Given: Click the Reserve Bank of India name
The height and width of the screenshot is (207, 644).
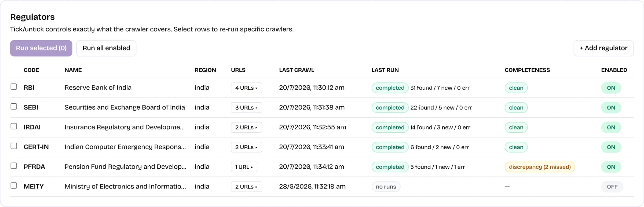Looking at the screenshot, I should pyautogui.click(x=98, y=88).
